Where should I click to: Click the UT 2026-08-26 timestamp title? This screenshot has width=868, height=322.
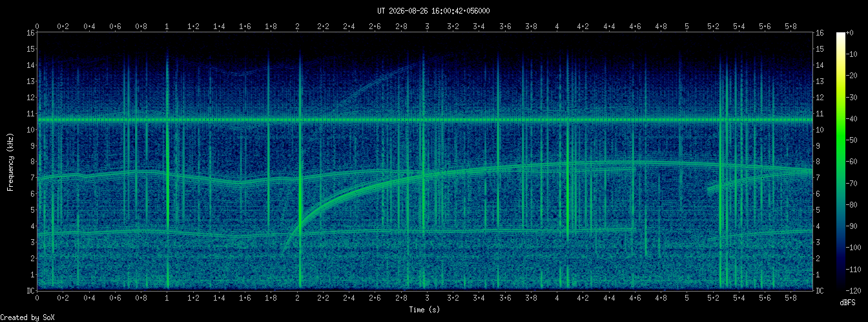[433, 11]
